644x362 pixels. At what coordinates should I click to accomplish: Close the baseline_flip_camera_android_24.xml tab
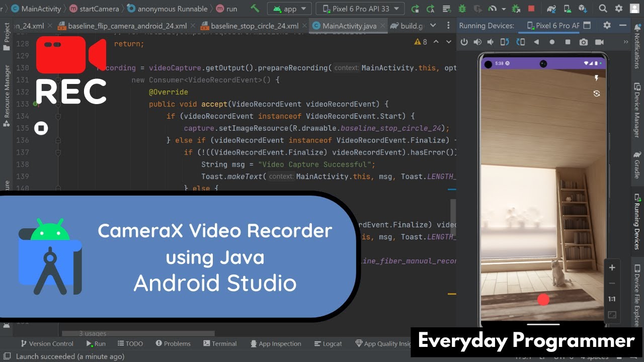192,26
